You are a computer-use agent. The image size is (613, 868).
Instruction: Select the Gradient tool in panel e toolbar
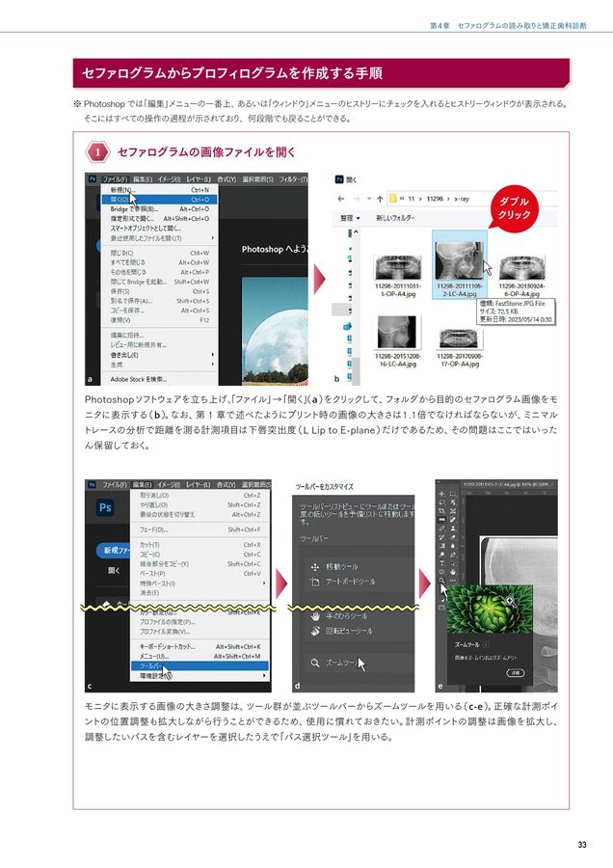click(442, 545)
